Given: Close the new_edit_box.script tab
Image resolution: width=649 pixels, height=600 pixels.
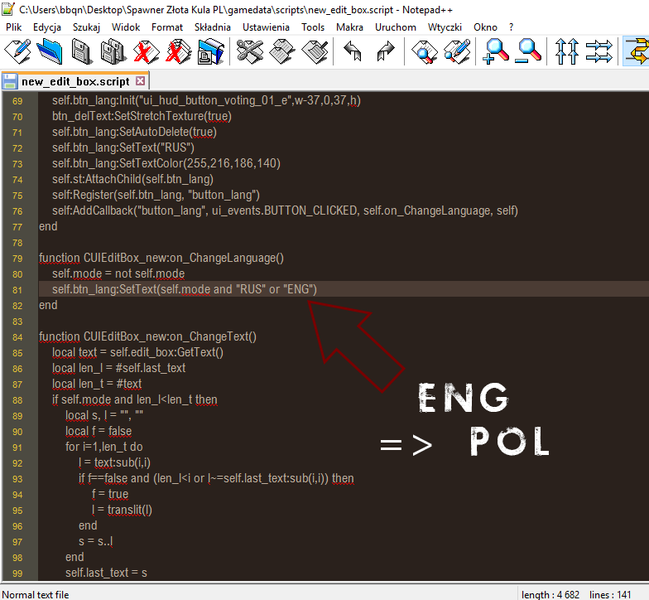Looking at the screenshot, I should [141, 80].
